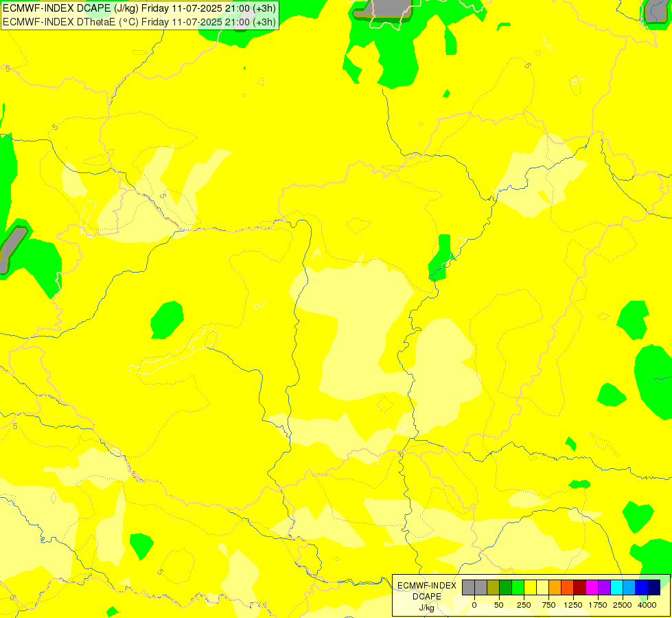Click the legend value 1750
Screen dimensions: 672x618
click(x=598, y=605)
